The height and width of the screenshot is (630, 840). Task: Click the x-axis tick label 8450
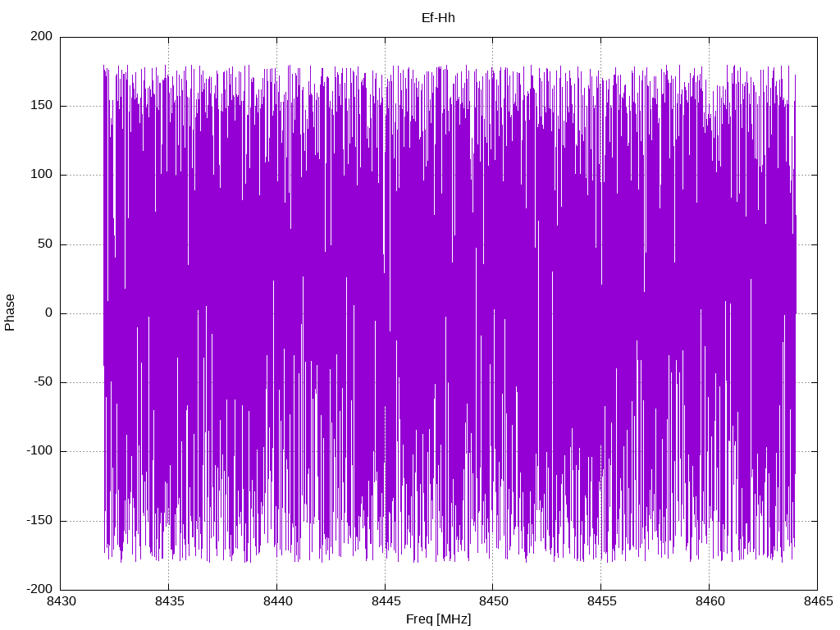493,601
